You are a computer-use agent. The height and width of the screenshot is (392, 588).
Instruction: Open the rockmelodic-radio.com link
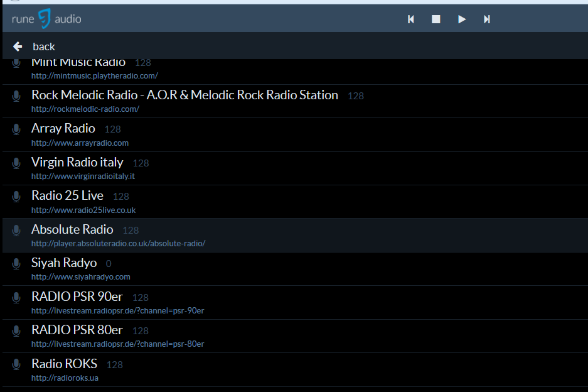coord(85,109)
